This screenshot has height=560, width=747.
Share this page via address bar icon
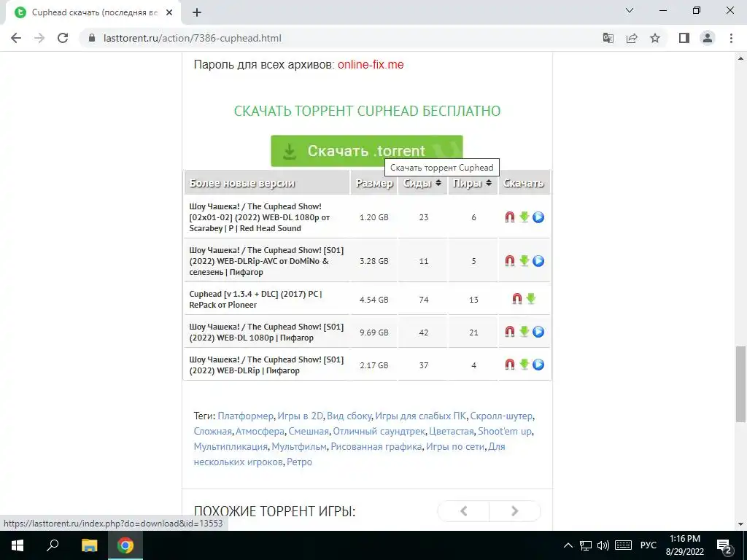click(x=632, y=38)
